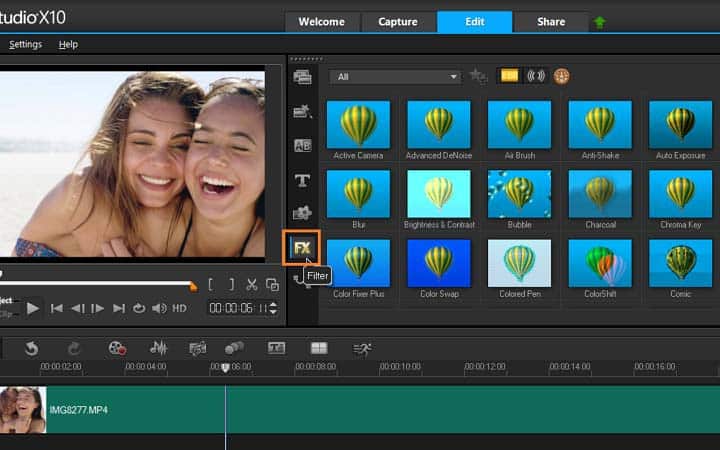Toggle Repeat playback
This screenshot has width=720, height=450.
pos(139,308)
